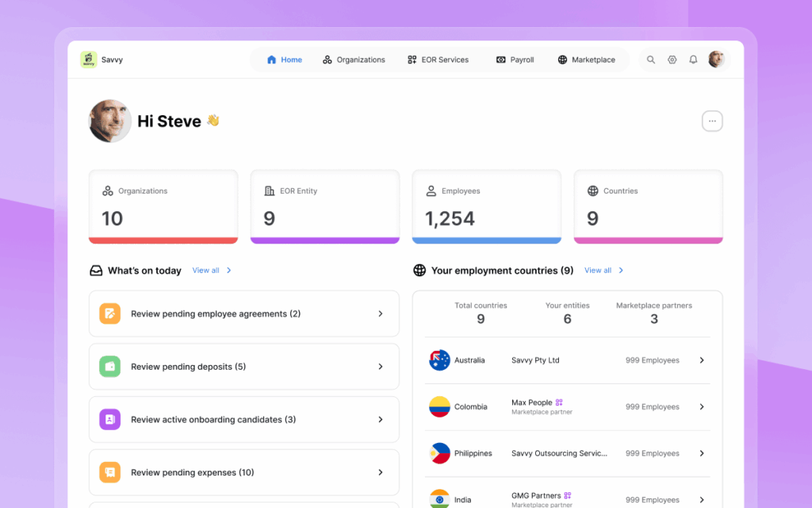
Task: Click the Australia flag icon
Action: [x=439, y=360]
